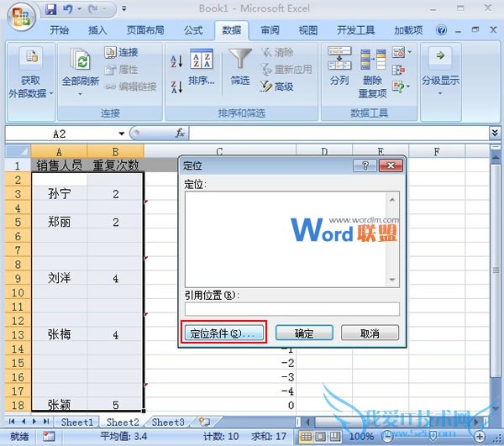Image resolution: width=504 pixels, height=446 pixels.
Task: Insert a new worksheet icon
Action: [x=204, y=422]
